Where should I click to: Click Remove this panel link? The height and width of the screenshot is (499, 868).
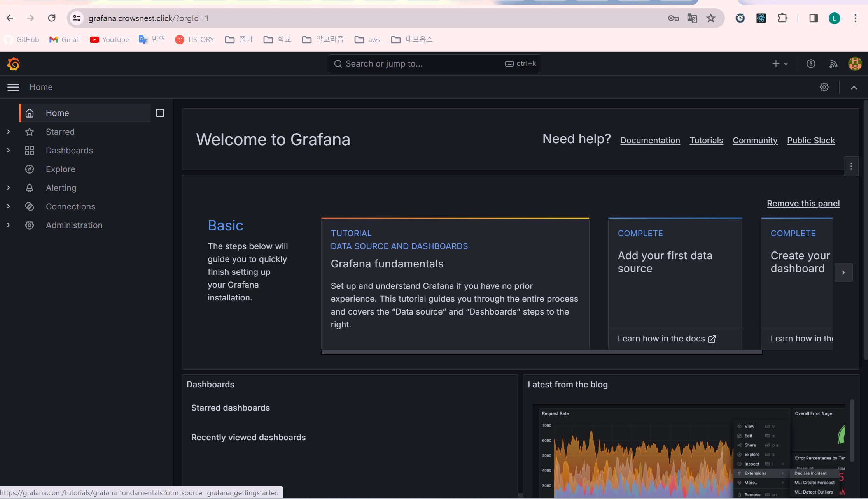pos(803,204)
